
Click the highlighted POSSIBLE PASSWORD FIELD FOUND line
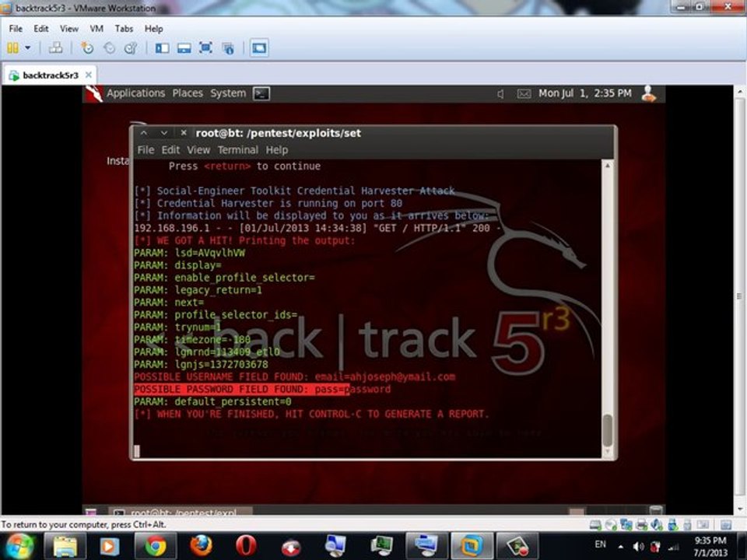tap(262, 390)
